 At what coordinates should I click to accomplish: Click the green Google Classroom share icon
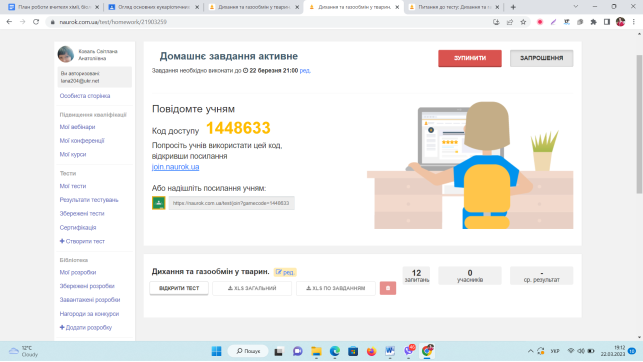pyautogui.click(x=159, y=203)
